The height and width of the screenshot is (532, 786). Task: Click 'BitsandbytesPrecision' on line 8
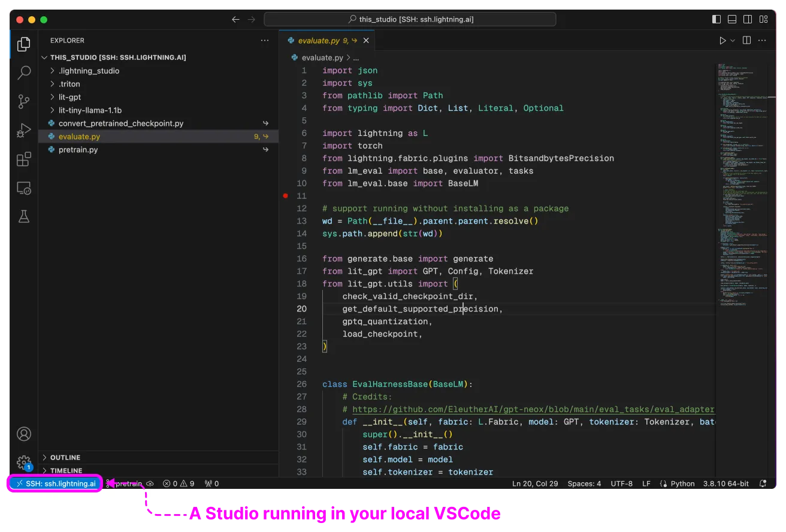(x=561, y=158)
